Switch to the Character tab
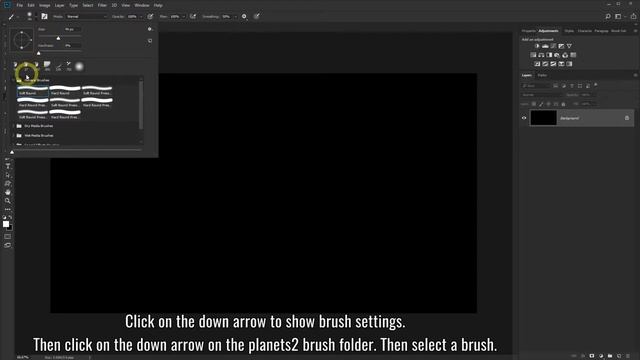Screen dimensions: 640x360 pyautogui.click(x=584, y=31)
